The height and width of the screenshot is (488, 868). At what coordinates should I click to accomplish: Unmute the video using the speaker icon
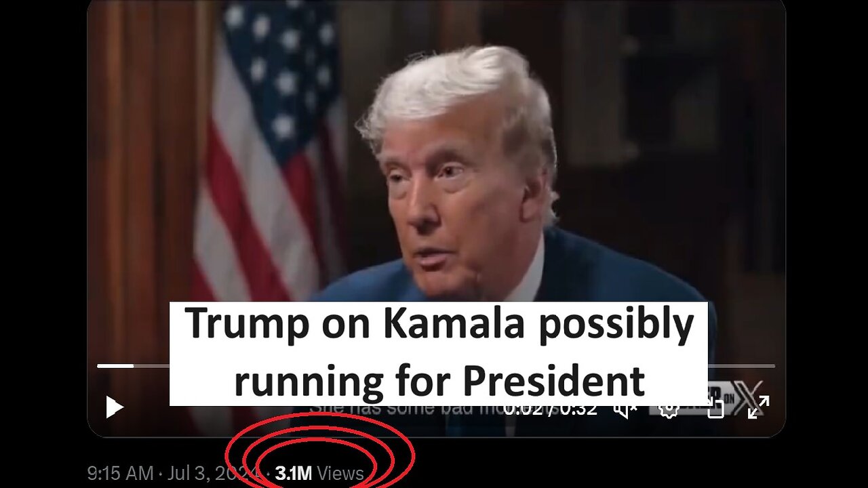pyautogui.click(x=625, y=407)
